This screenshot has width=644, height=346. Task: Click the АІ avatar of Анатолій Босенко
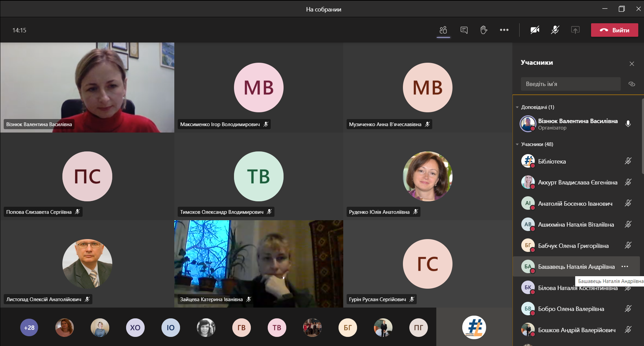(x=528, y=203)
